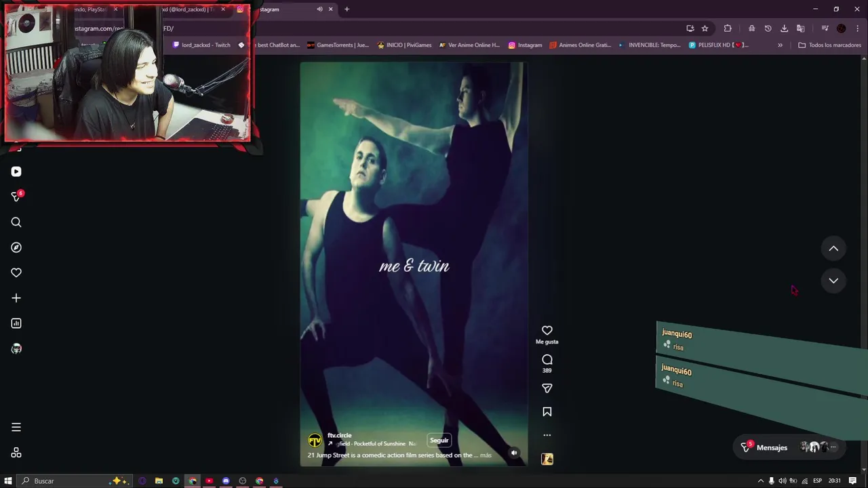868x488 pixels.
Task: Open the Instagram sidebar search
Action: tap(16, 222)
